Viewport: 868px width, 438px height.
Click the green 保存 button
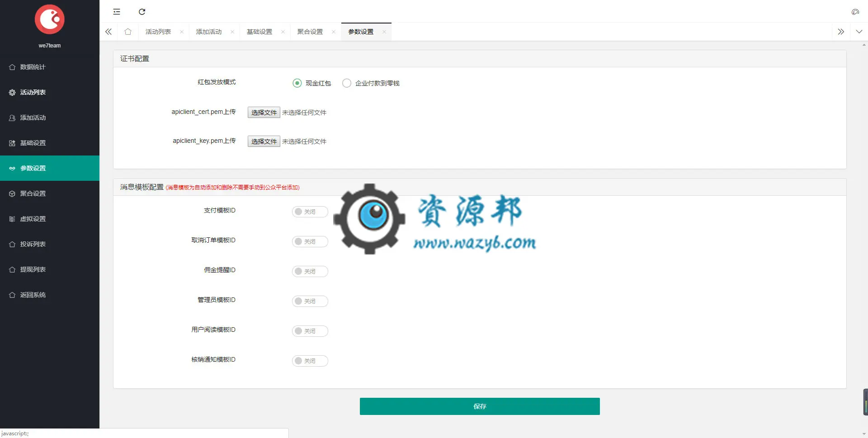click(x=480, y=406)
